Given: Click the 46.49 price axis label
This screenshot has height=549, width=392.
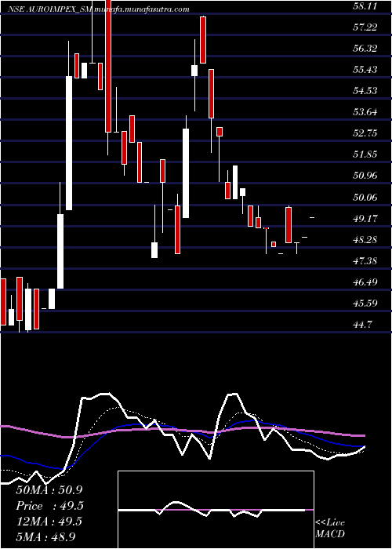Looking at the screenshot, I should 365,282.
